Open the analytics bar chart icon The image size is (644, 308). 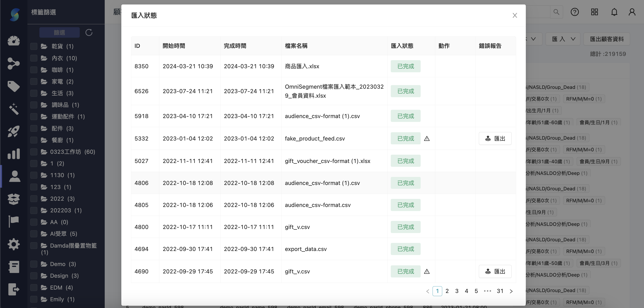coord(14,154)
